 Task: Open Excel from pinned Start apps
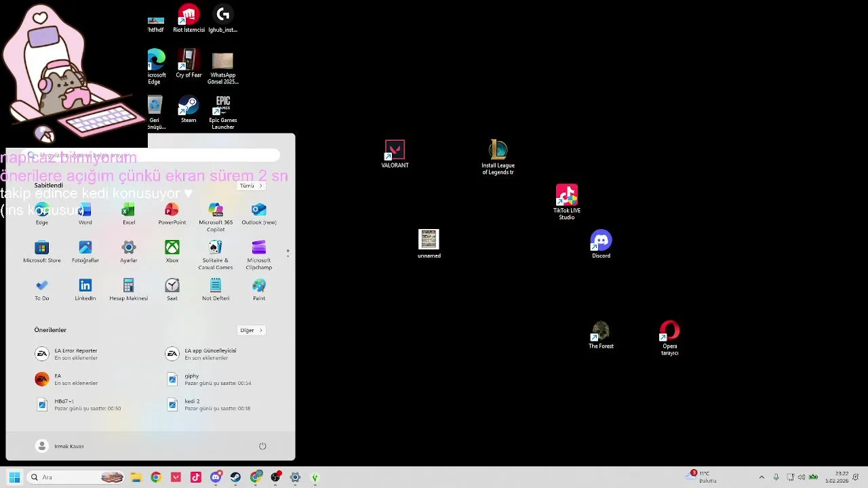point(129,213)
